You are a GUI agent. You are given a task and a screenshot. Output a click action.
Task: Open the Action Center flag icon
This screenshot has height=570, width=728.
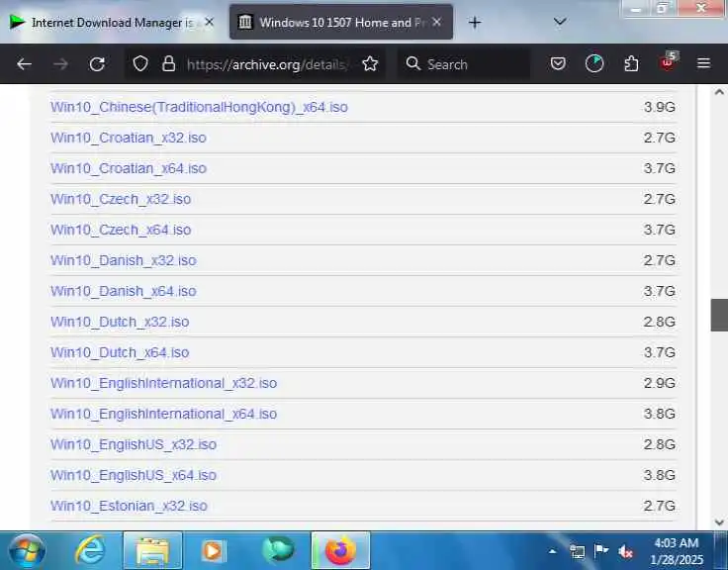[x=601, y=551]
